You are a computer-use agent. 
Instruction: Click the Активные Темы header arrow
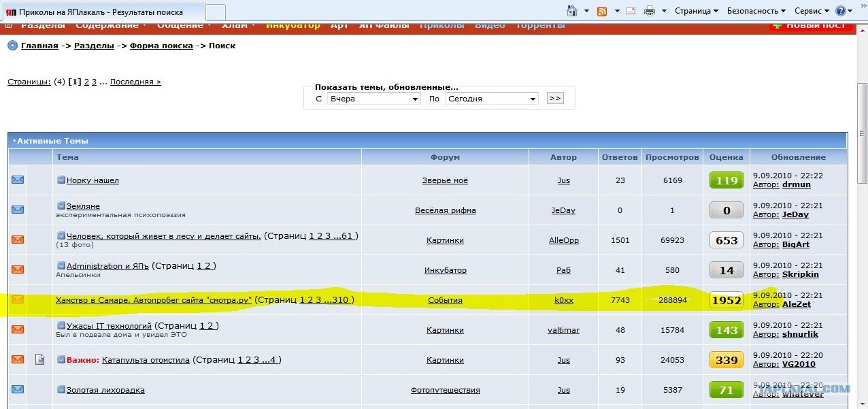pyautogui.click(x=14, y=141)
